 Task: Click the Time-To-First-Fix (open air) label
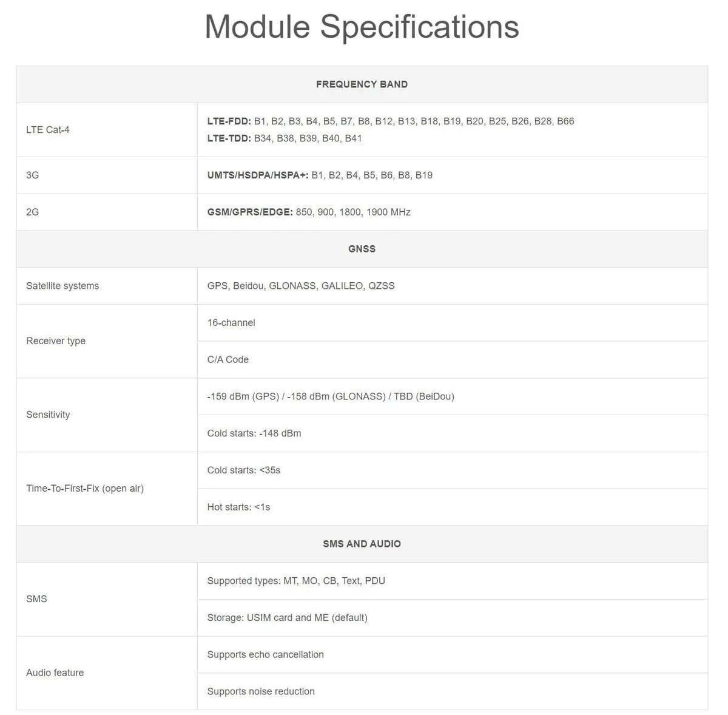(85, 489)
